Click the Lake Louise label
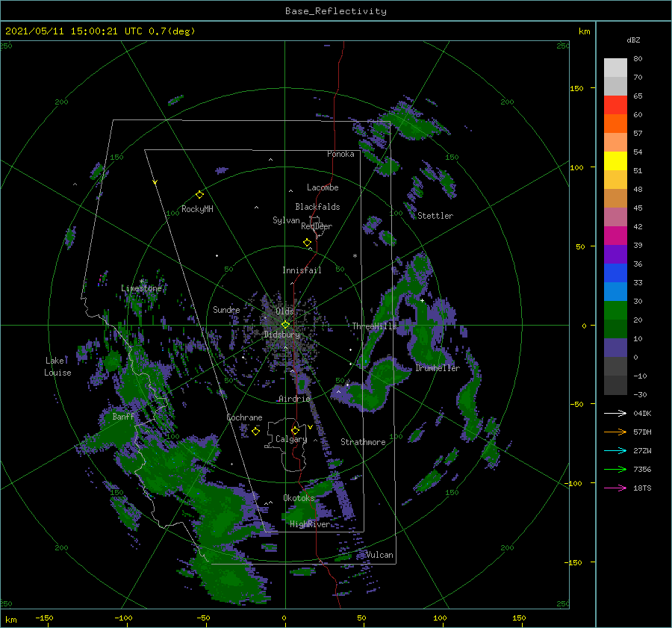The image size is (672, 628). pos(57,367)
